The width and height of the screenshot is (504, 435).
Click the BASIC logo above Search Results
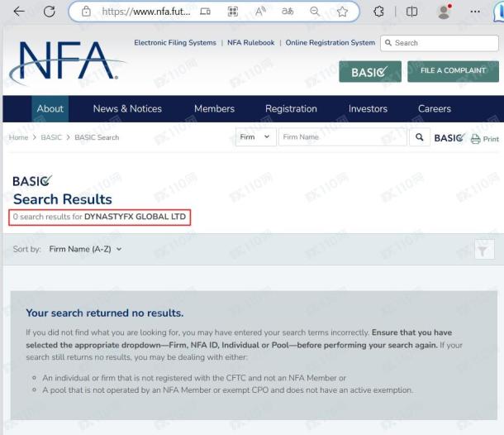(x=32, y=181)
